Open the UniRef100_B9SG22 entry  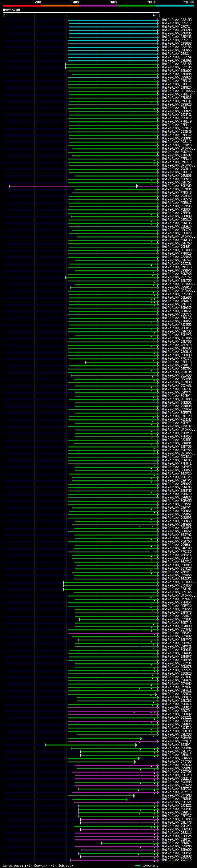pos(177,78)
